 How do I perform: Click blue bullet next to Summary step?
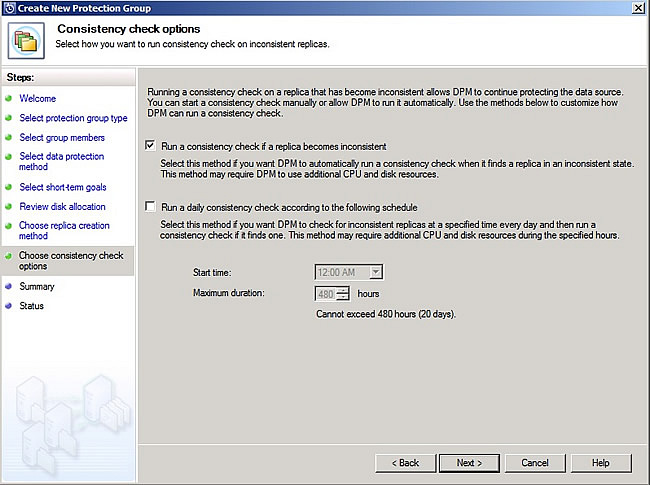pos(9,287)
